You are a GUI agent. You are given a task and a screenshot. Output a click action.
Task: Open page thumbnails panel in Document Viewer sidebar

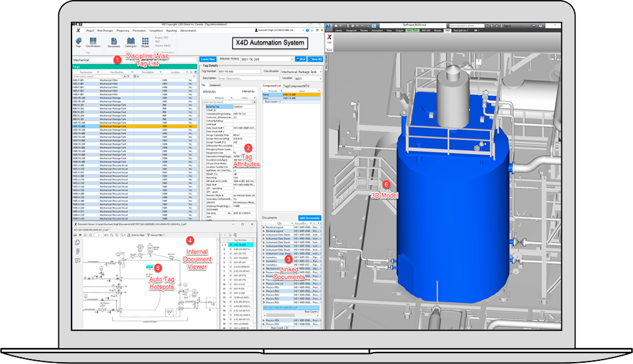(x=77, y=242)
